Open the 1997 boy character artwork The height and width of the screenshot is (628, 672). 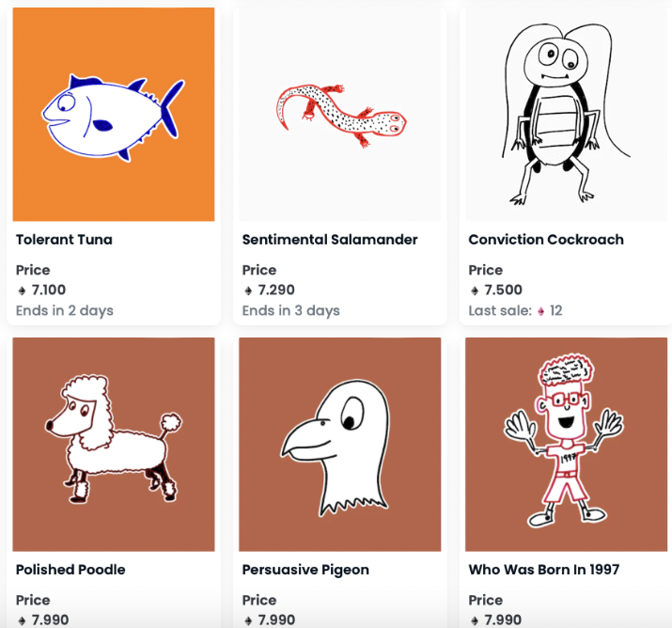[x=566, y=444]
